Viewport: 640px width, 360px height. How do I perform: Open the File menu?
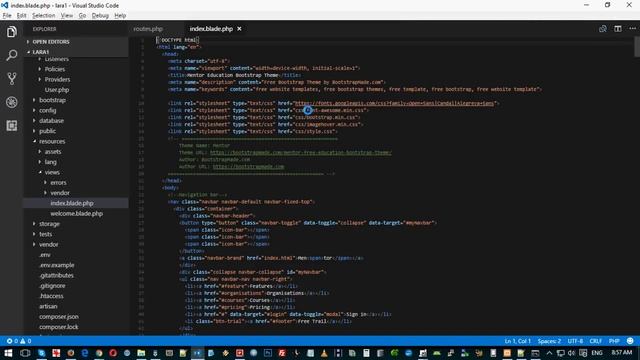(x=7, y=16)
